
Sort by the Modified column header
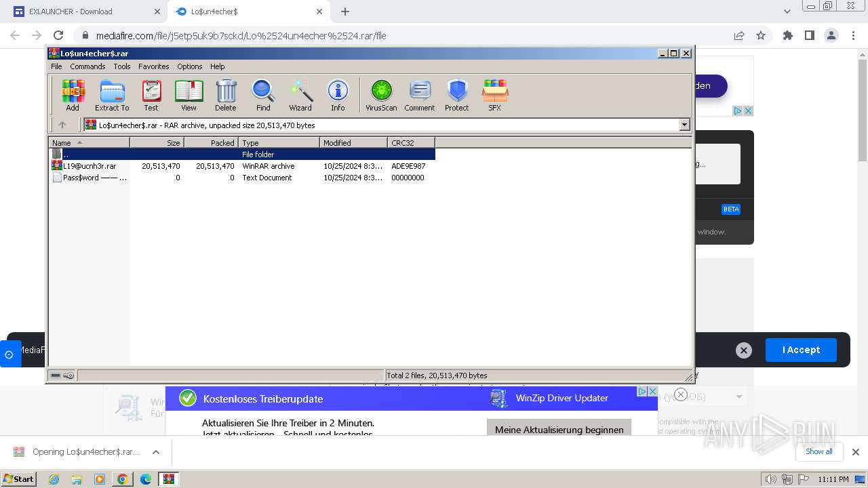353,142
